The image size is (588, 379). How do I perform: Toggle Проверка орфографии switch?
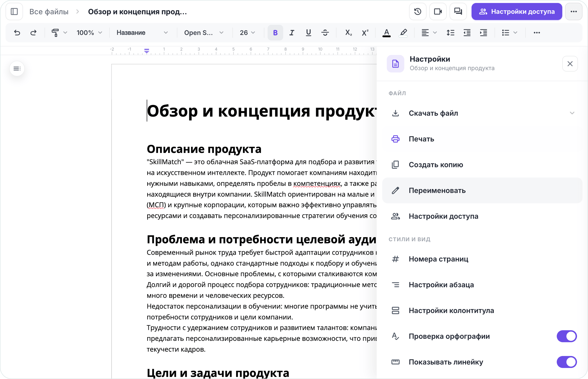coord(567,336)
